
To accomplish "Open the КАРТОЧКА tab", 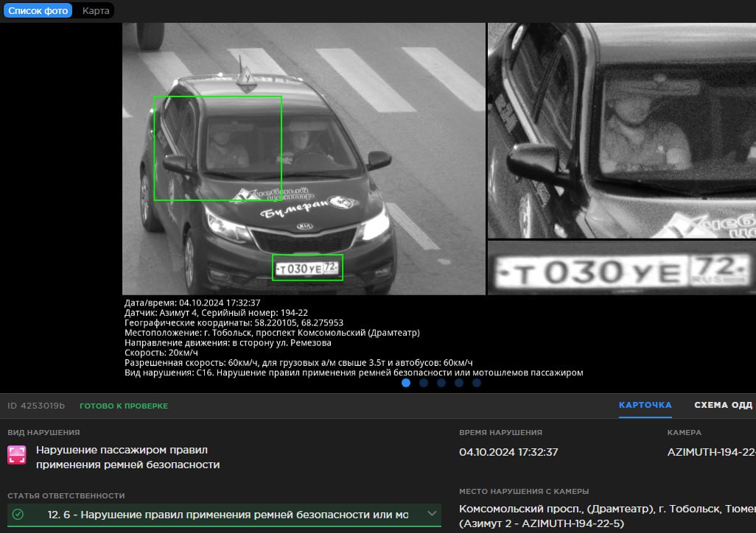I will [x=645, y=405].
